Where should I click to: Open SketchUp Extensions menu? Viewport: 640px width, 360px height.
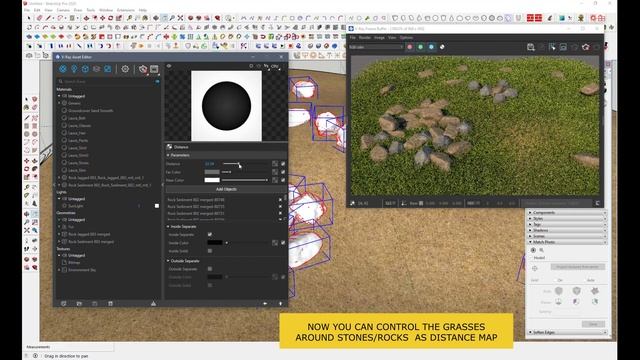(x=126, y=10)
